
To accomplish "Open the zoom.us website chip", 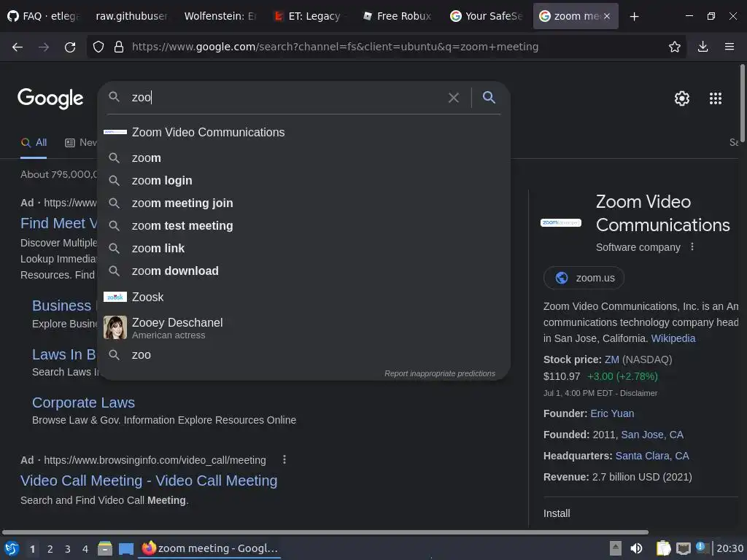I will pyautogui.click(x=584, y=278).
